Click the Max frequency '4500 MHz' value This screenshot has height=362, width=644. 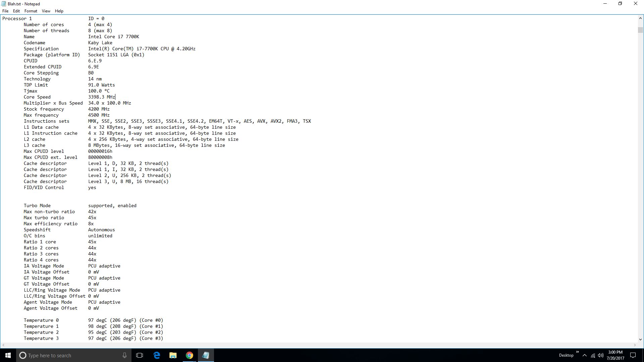coord(99,115)
